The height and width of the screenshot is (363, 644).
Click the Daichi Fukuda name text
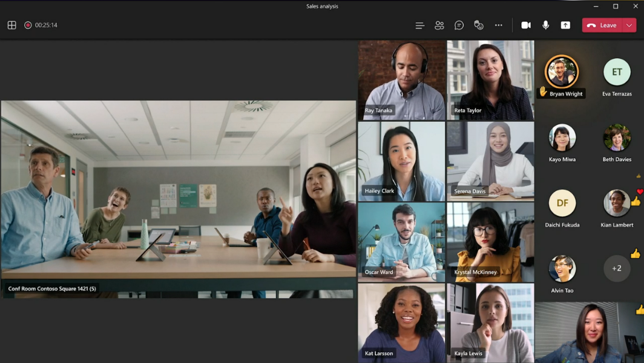(562, 224)
